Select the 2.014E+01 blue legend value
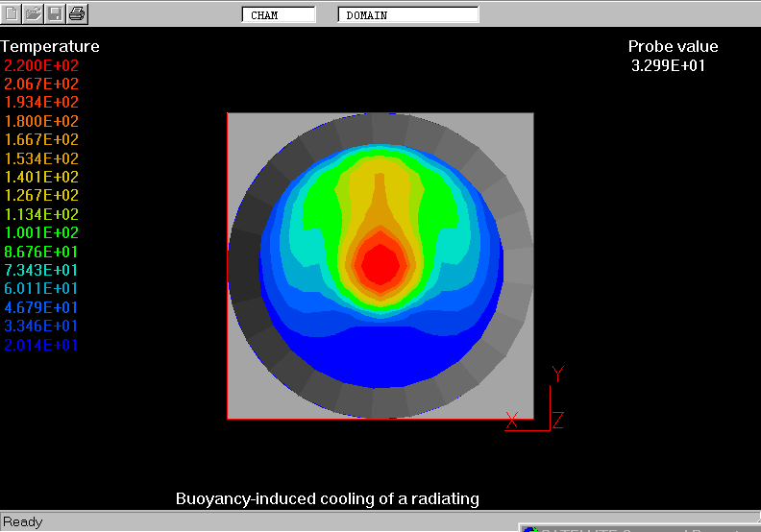761x532 pixels. tap(41, 345)
